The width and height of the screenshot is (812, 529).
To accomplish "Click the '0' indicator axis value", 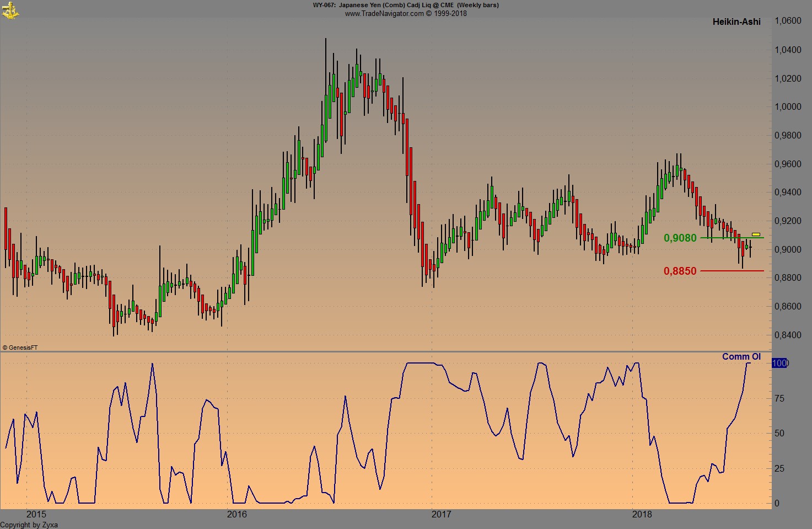I will click(x=777, y=504).
